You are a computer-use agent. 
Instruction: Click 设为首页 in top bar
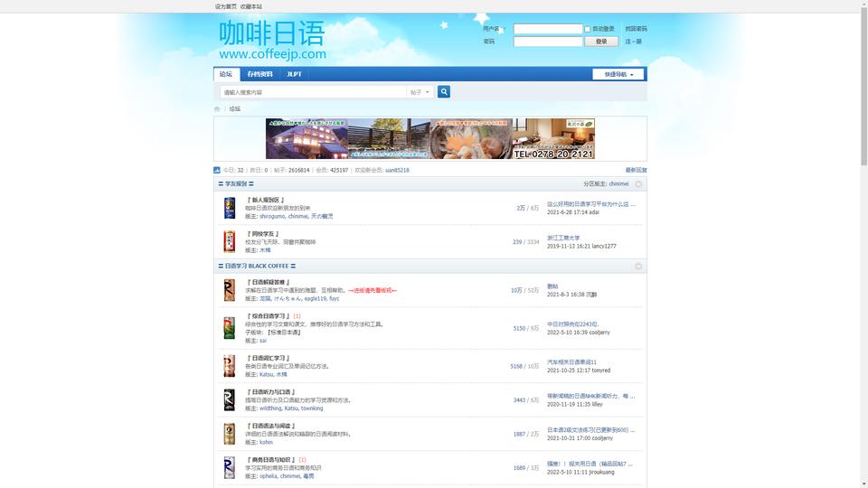pyautogui.click(x=226, y=6)
